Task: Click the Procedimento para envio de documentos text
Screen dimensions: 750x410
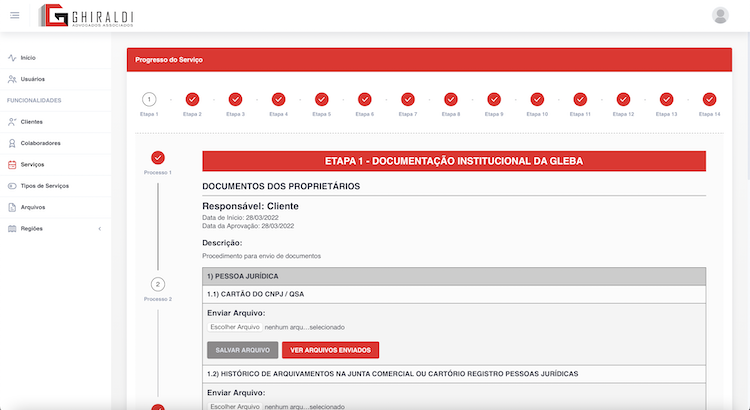Action: pos(262,256)
